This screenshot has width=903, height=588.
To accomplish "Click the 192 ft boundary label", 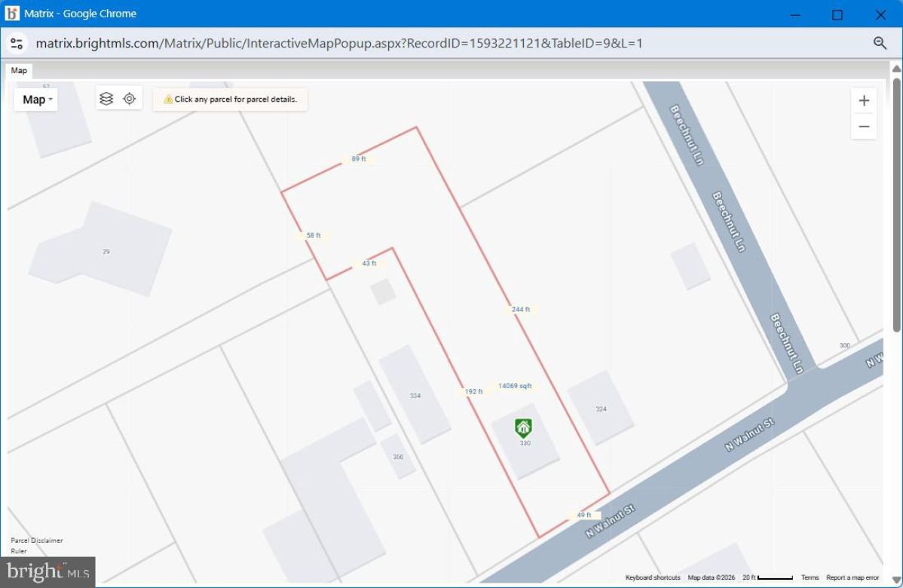I will [x=473, y=391].
